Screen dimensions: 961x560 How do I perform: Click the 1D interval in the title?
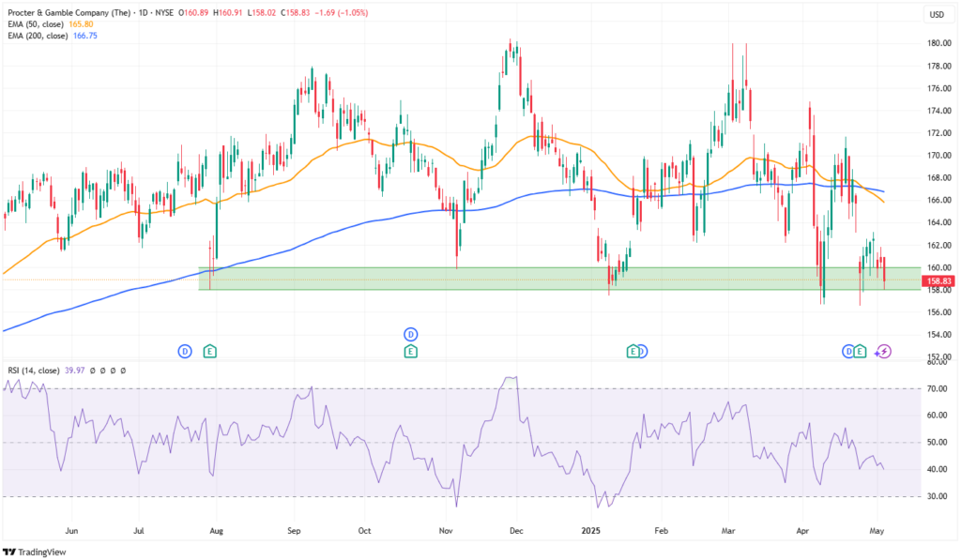coord(144,13)
